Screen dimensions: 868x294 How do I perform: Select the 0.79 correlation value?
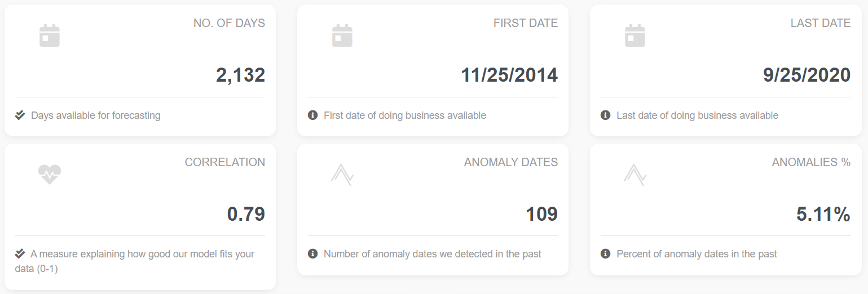tap(246, 214)
